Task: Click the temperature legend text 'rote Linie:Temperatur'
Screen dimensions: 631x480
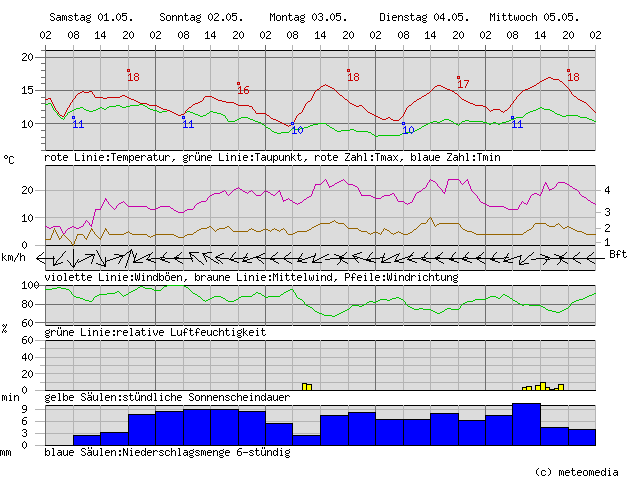Action: point(108,158)
